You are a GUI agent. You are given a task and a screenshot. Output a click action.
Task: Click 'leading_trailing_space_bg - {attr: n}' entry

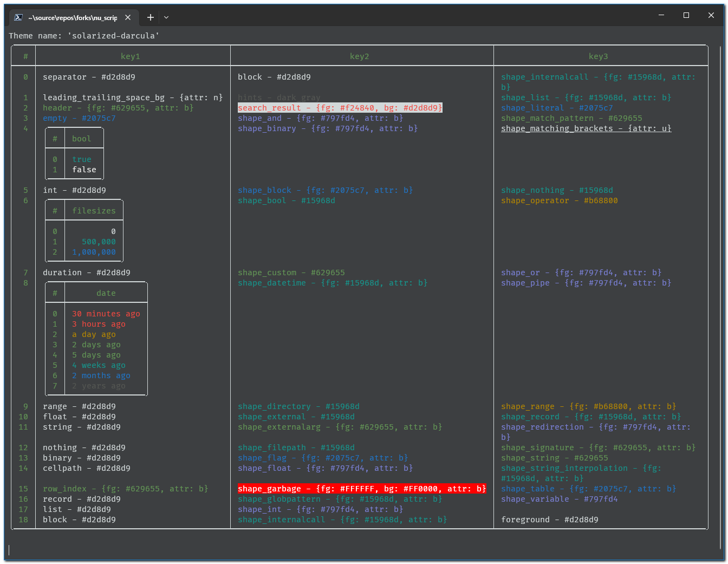[x=133, y=98]
